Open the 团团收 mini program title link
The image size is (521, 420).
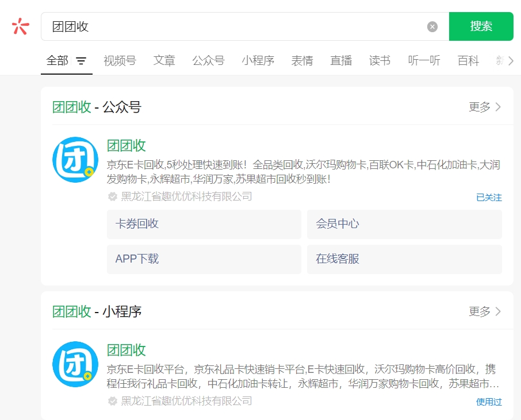tap(127, 350)
